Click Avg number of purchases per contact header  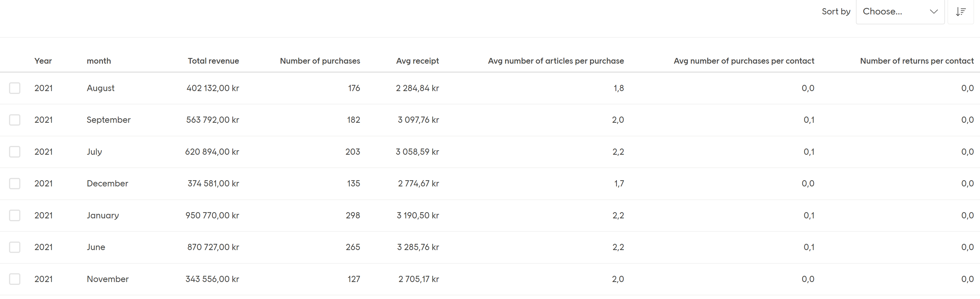pyautogui.click(x=744, y=61)
